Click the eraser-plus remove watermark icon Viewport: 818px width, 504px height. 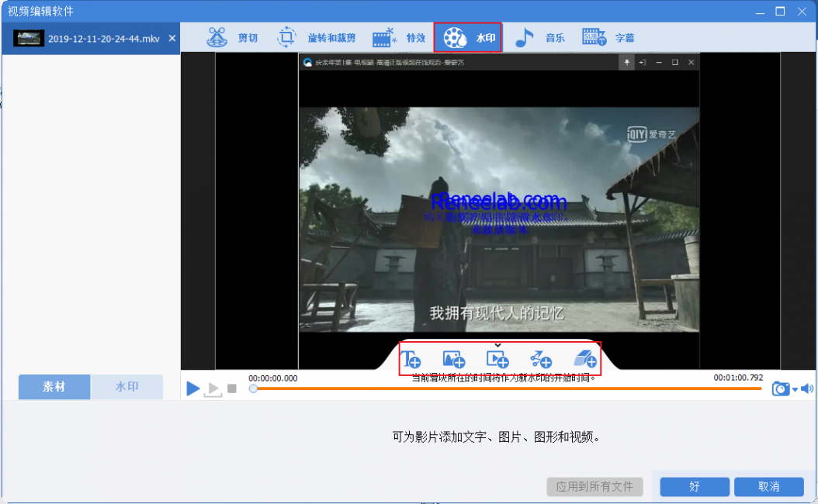tap(585, 359)
